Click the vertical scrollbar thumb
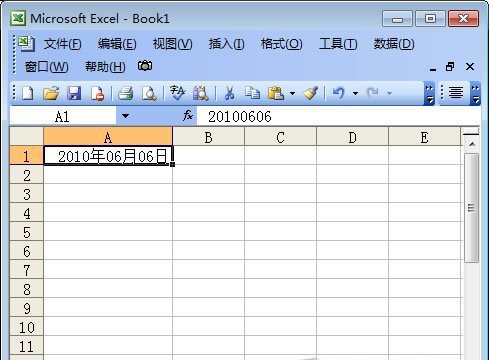 tap(471, 208)
